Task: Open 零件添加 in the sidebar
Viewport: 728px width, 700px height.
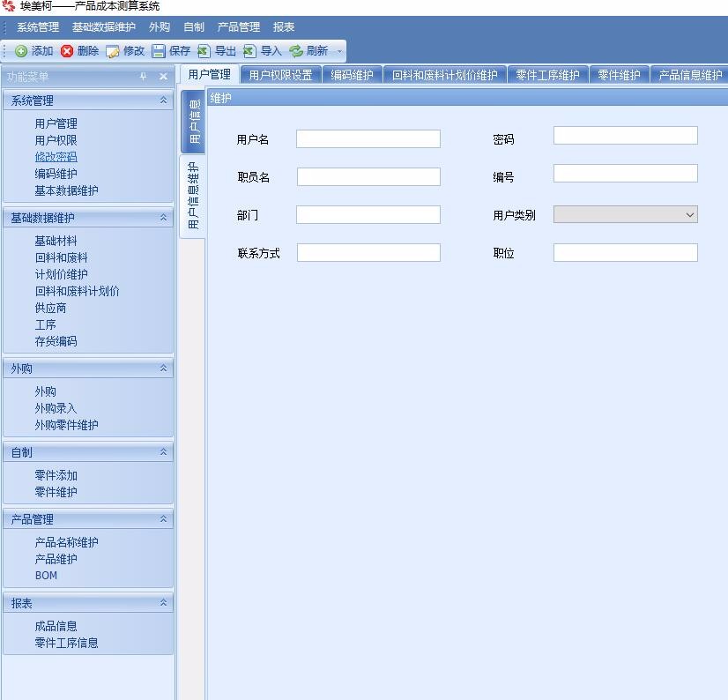Action: (x=56, y=475)
